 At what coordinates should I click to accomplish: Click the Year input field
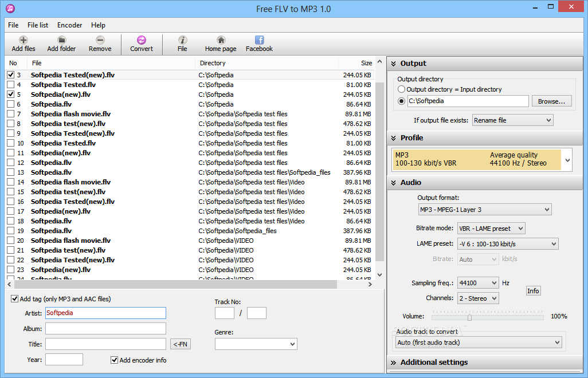point(64,359)
